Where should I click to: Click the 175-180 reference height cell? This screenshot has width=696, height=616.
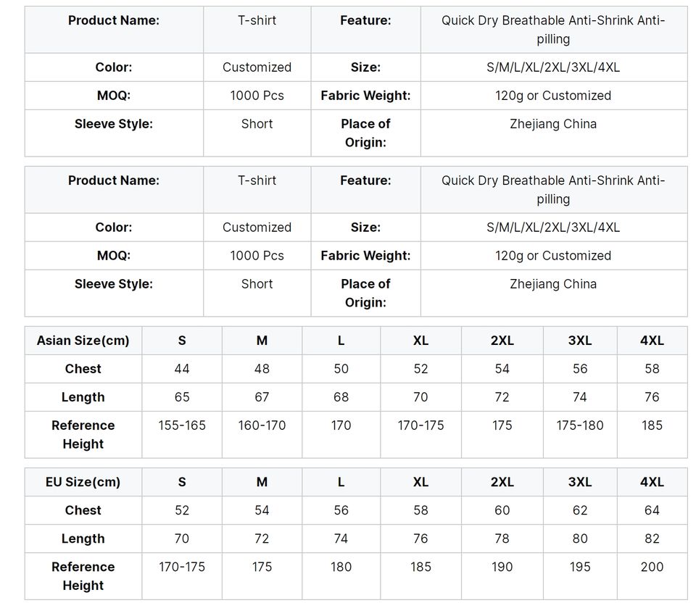coord(580,425)
